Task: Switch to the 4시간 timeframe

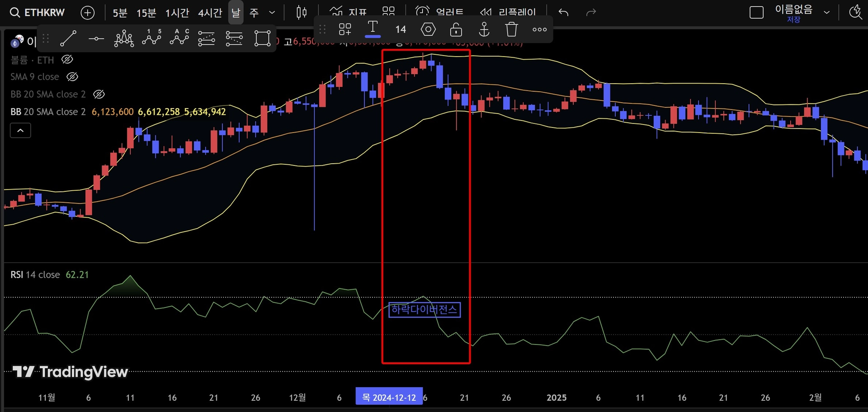Action: coord(210,13)
